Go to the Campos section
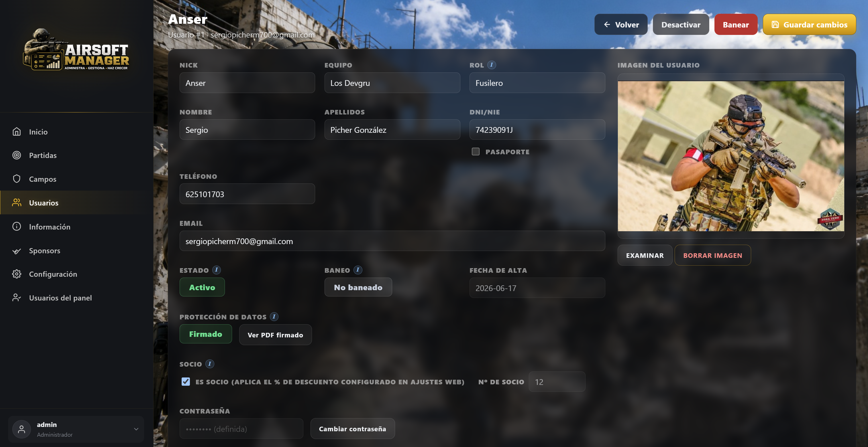Viewport: 868px width, 447px height. (77, 179)
